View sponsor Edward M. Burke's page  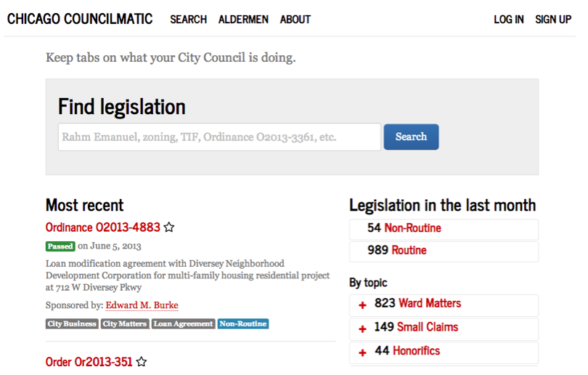pyautogui.click(x=142, y=305)
